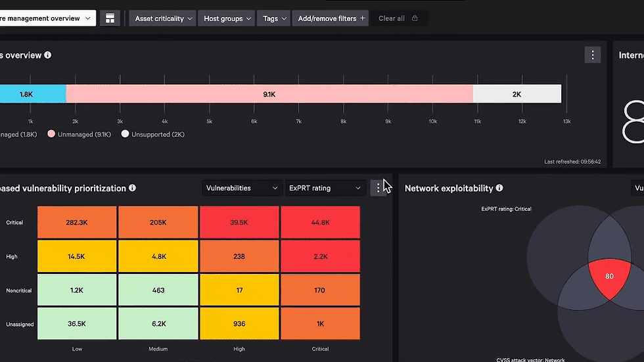Open the vulnerability prioritization panel kebab menu

[378, 188]
